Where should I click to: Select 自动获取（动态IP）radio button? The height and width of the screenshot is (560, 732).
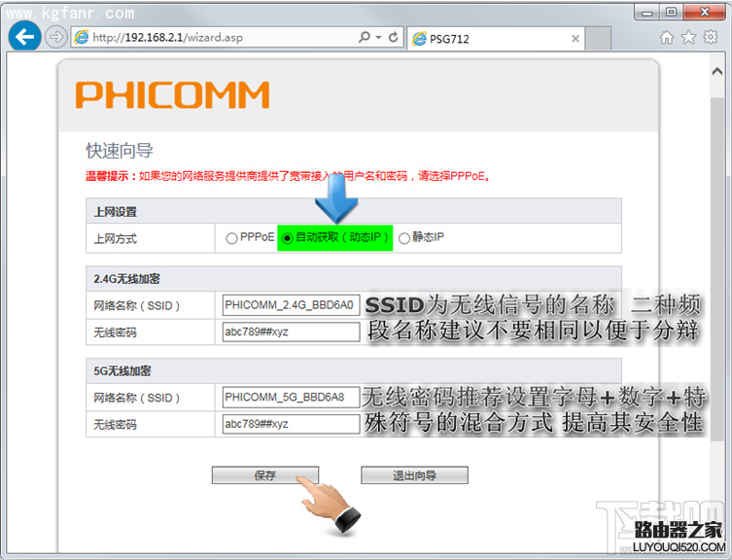(x=288, y=238)
